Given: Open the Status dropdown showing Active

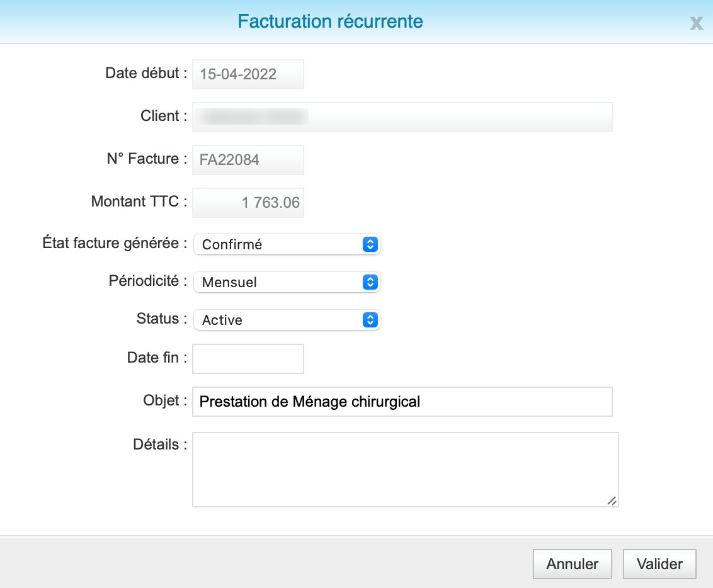Looking at the screenshot, I should 287,320.
